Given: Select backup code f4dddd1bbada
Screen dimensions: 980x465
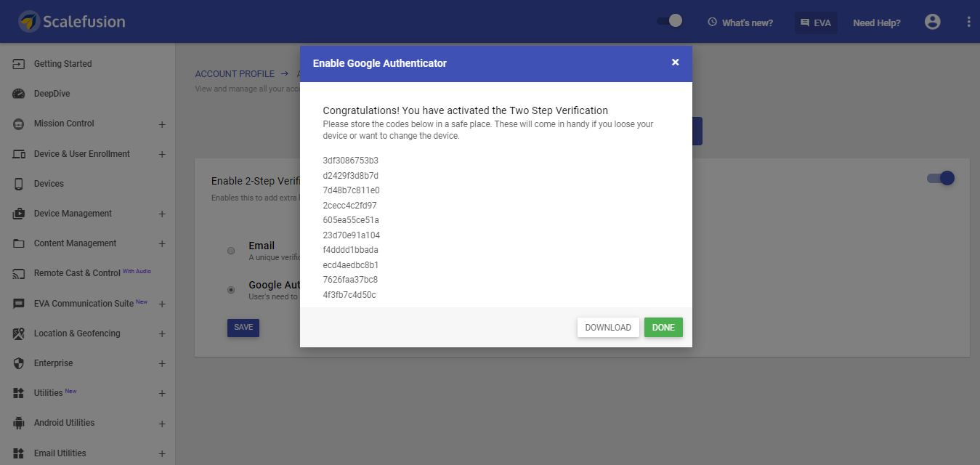Looking at the screenshot, I should (351, 250).
